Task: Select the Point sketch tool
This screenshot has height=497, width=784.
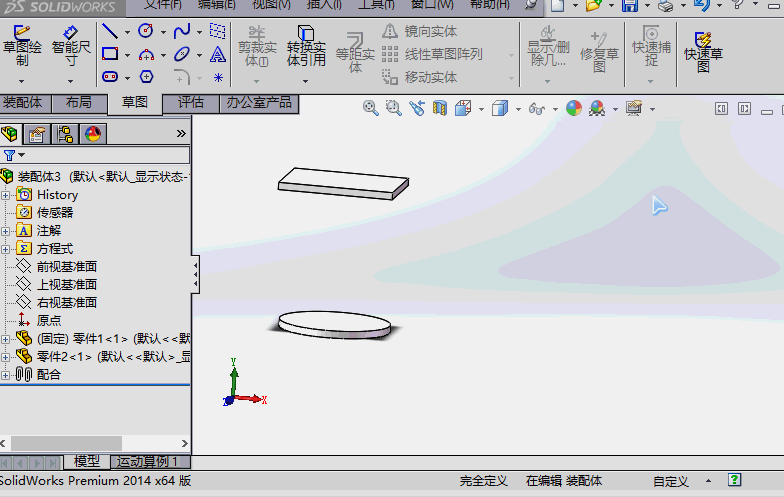Action: [218, 77]
